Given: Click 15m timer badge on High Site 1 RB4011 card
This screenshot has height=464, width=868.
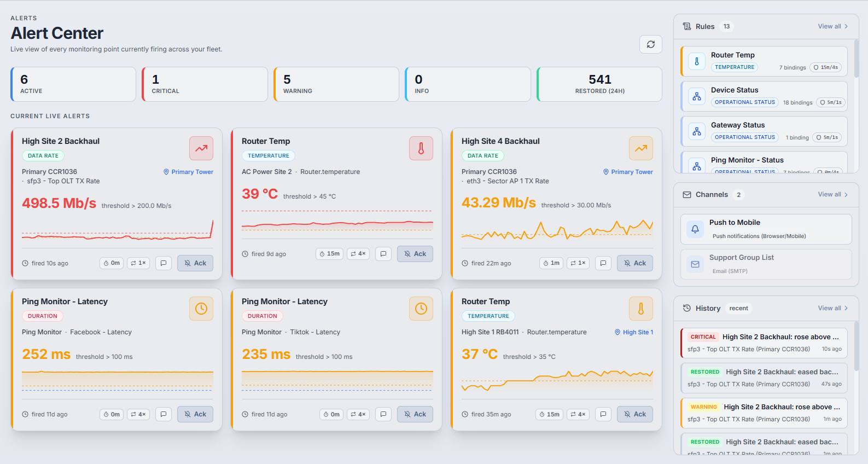Looking at the screenshot, I should 550,414.
